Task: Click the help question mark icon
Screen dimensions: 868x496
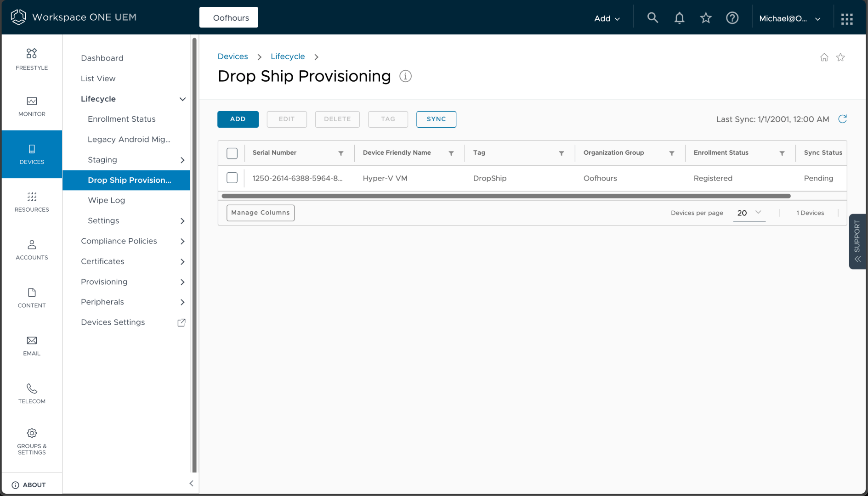Action: (x=732, y=18)
